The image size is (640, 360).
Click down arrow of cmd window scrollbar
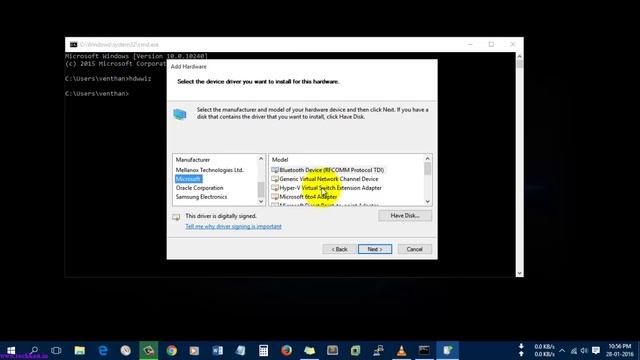[x=520, y=273]
